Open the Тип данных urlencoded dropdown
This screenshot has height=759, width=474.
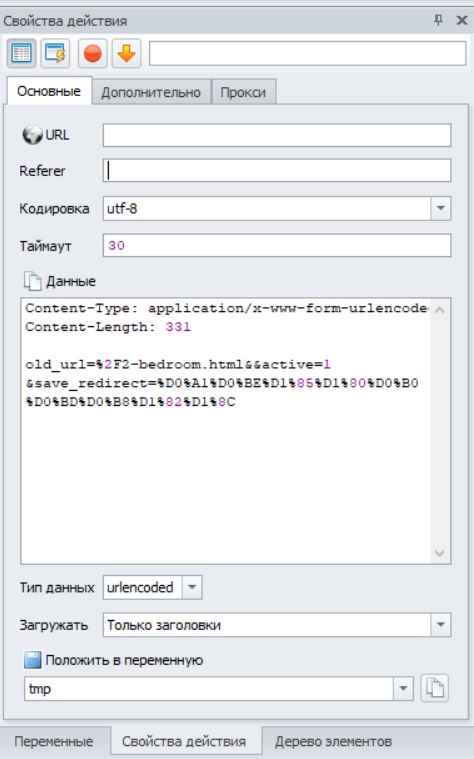(192, 587)
